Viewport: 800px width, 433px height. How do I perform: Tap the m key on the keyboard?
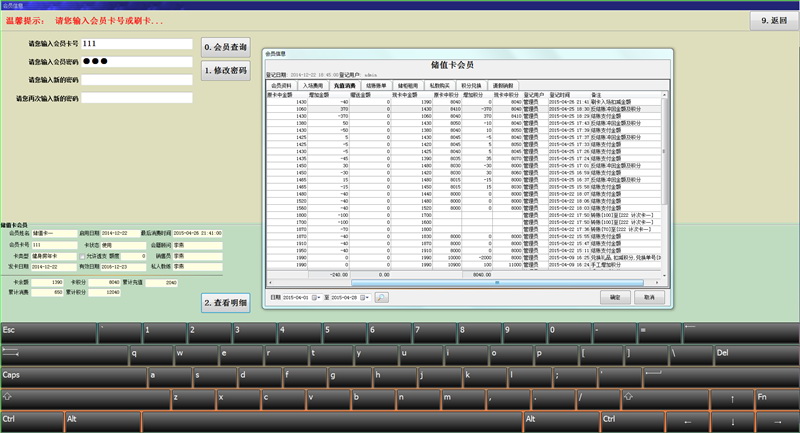[x=462, y=400]
